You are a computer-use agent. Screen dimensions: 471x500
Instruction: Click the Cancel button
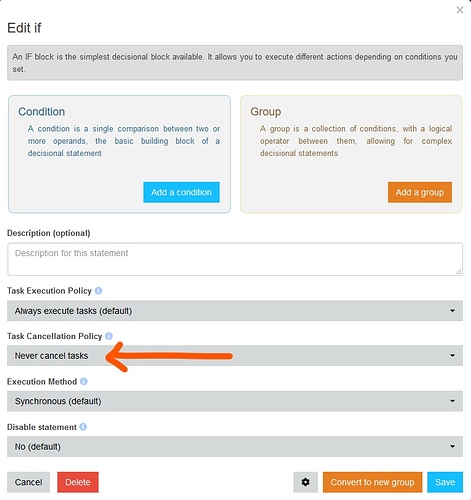(28, 482)
